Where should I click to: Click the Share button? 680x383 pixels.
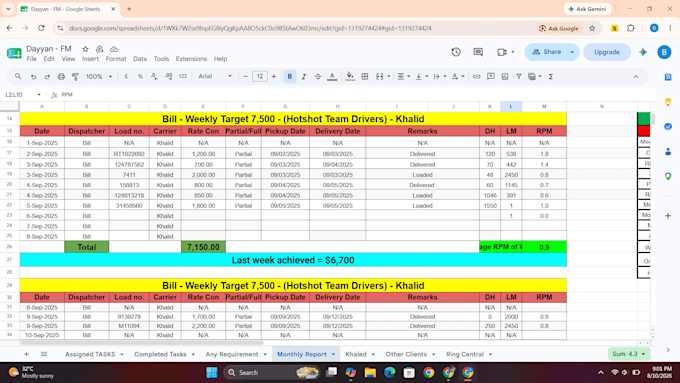[546, 52]
